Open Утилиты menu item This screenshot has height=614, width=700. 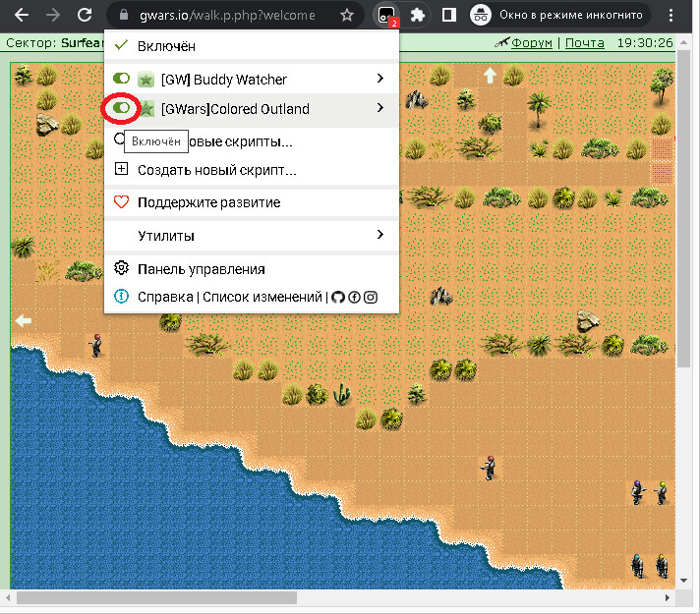(x=252, y=235)
